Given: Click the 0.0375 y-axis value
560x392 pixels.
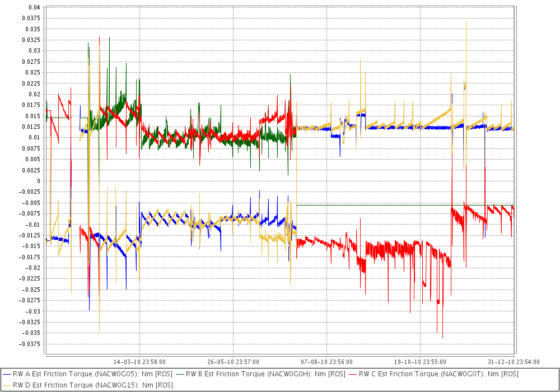Looking at the screenshot, I should coord(32,18).
